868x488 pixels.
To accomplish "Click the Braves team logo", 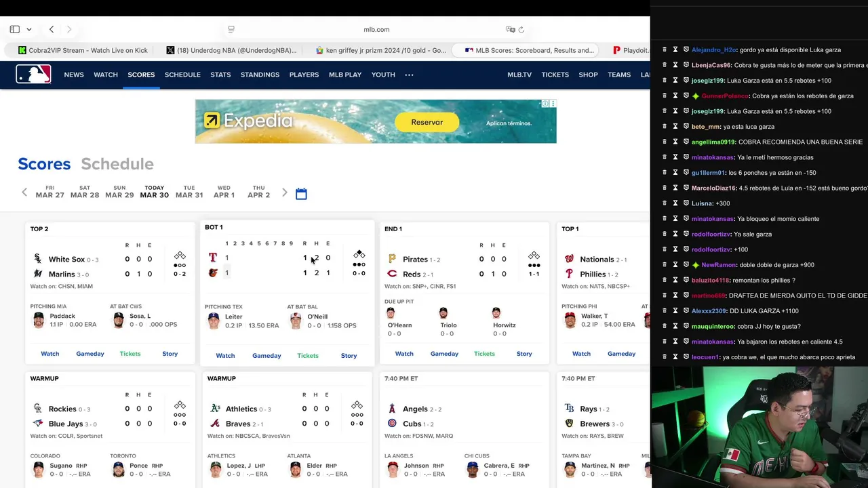I will (x=215, y=424).
